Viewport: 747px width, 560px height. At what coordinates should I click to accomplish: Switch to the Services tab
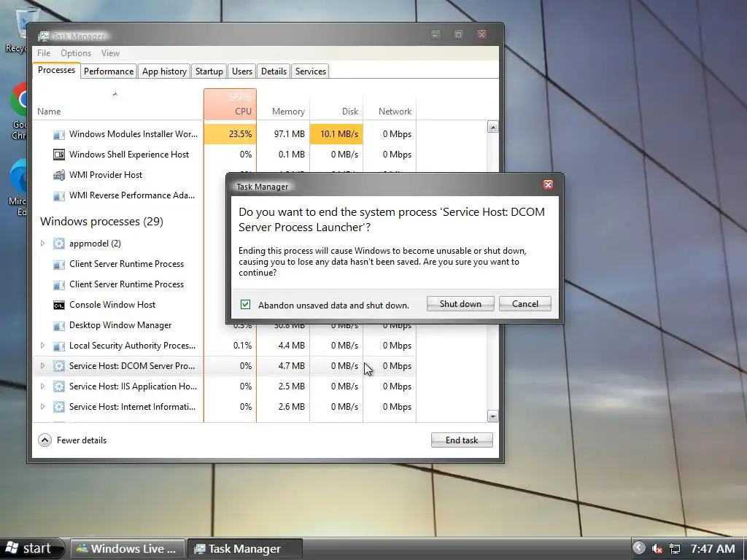[x=311, y=71]
